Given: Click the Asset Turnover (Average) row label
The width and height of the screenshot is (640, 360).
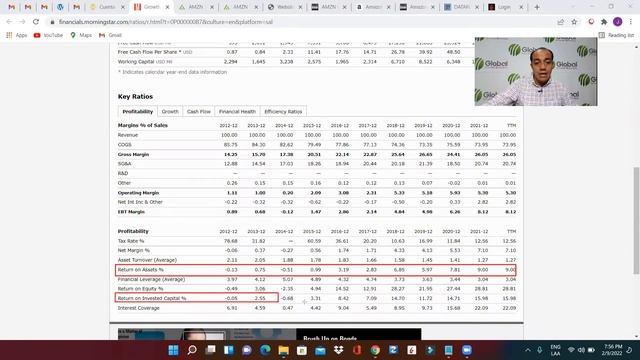Looking at the screenshot, I should pyautogui.click(x=147, y=260).
